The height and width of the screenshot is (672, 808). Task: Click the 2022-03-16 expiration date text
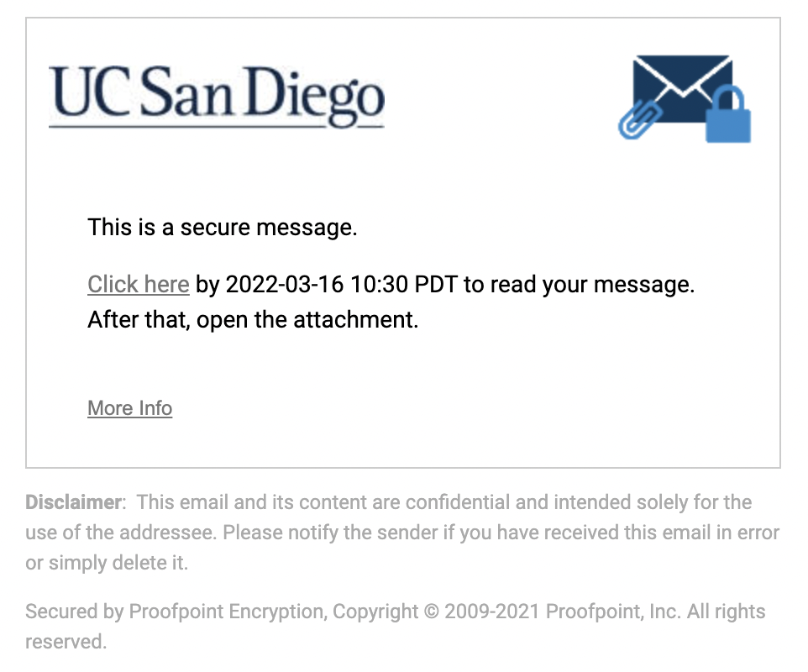285,285
